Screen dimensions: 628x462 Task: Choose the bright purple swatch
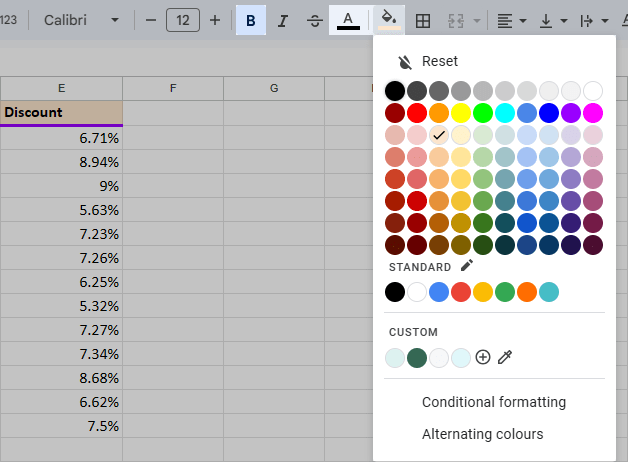click(x=571, y=113)
